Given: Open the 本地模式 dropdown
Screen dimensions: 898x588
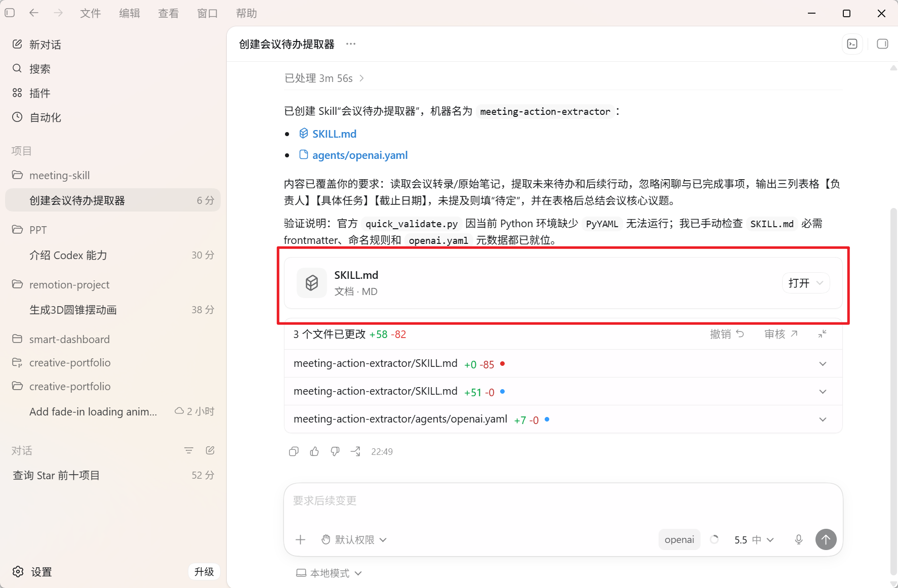Looking at the screenshot, I should [x=329, y=573].
